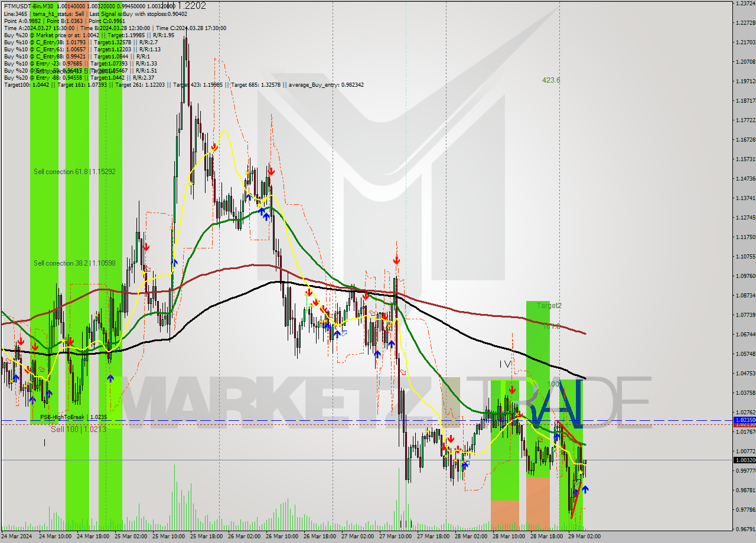Click the '26 Mar 02:00' time axis label
Viewport: 756px width, 543px height.
point(244,537)
